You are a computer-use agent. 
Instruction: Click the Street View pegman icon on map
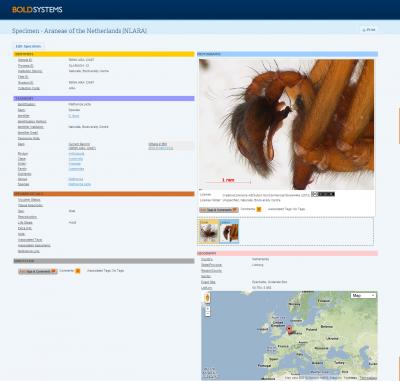coord(207,298)
